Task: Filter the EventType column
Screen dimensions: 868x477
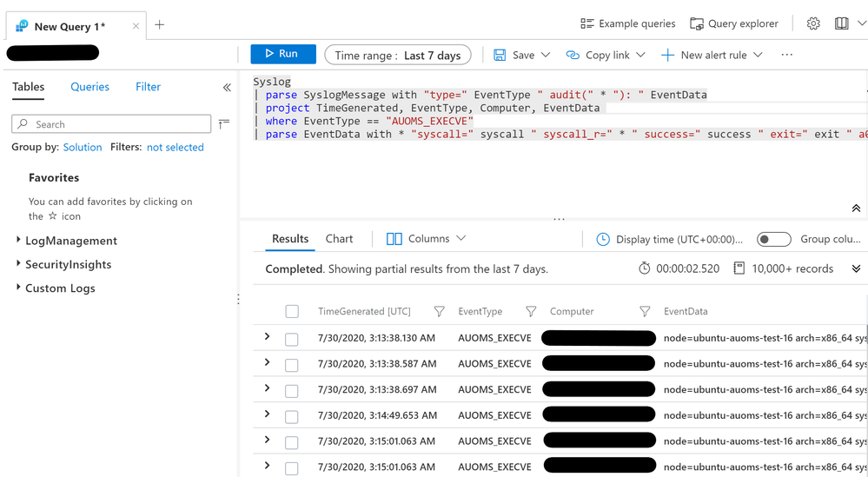Action: point(530,312)
